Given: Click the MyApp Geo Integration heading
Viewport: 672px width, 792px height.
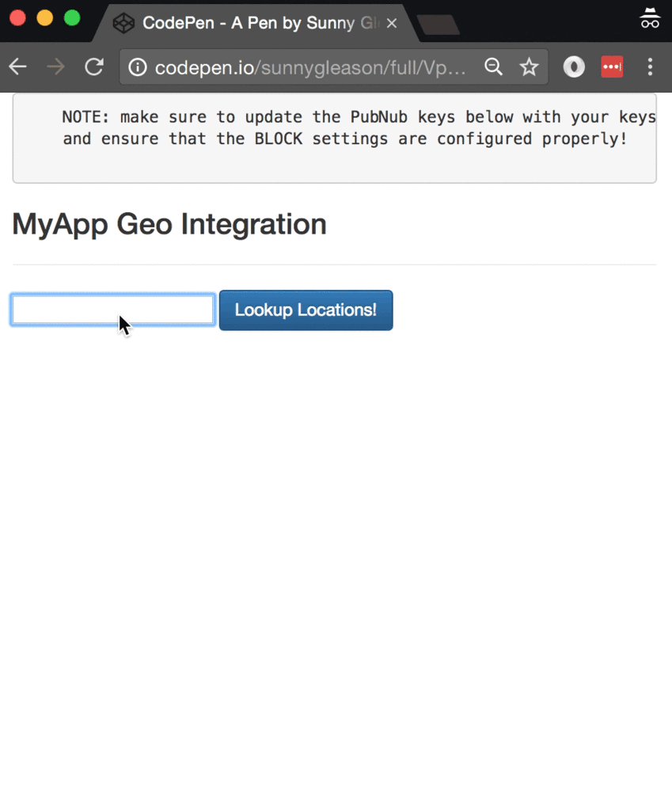Looking at the screenshot, I should [169, 224].
